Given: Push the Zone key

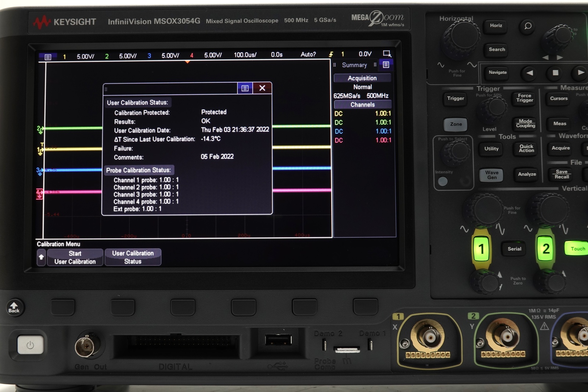Looking at the screenshot, I should pyautogui.click(x=456, y=124).
